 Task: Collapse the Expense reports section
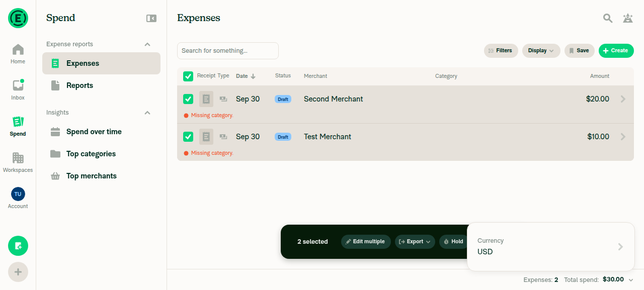[x=147, y=44]
